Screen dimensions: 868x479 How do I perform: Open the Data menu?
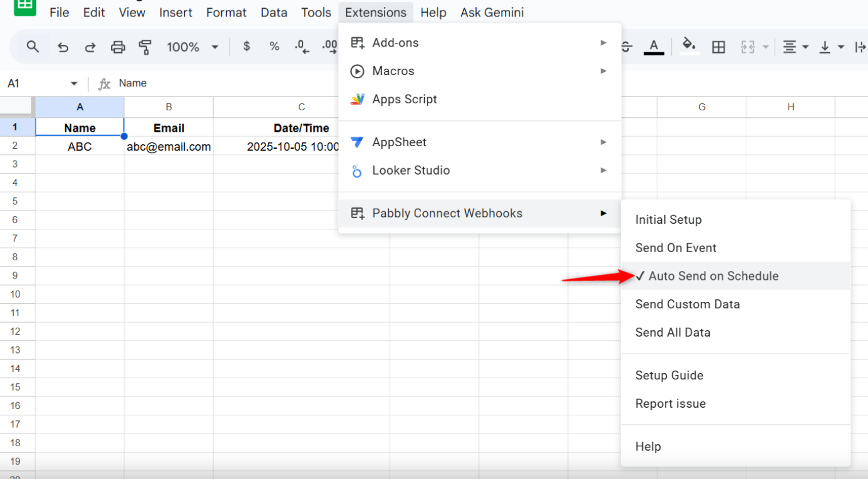coord(274,13)
